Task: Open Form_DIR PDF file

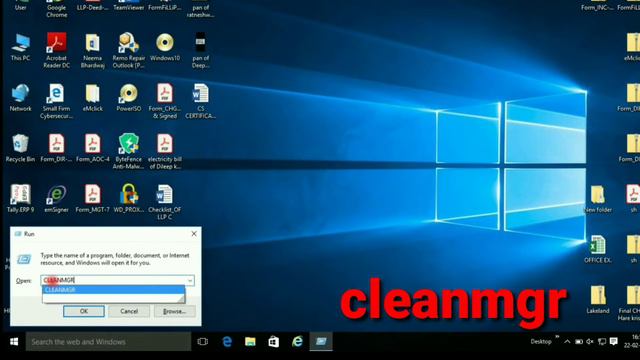Action: click(56, 148)
